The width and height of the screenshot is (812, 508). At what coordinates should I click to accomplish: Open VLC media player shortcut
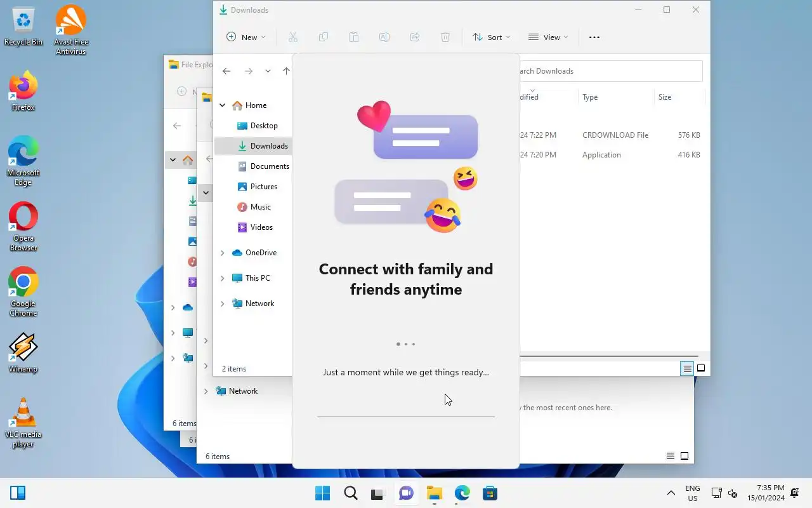click(23, 423)
